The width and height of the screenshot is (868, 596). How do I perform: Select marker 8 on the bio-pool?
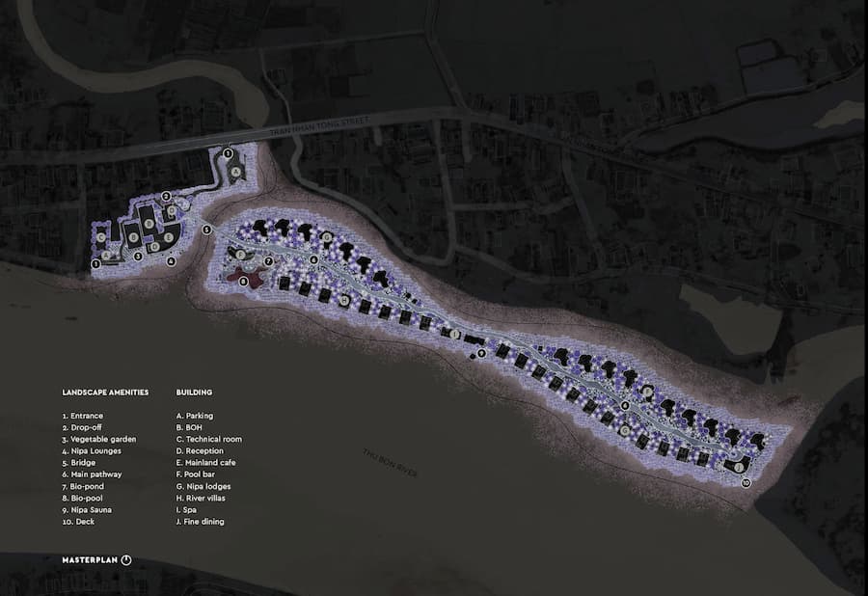click(x=244, y=281)
